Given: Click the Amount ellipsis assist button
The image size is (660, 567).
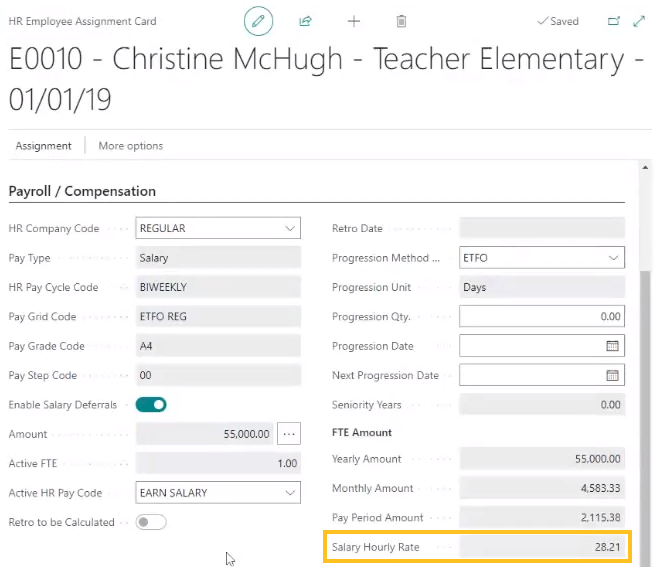Looking at the screenshot, I should click(x=289, y=434).
